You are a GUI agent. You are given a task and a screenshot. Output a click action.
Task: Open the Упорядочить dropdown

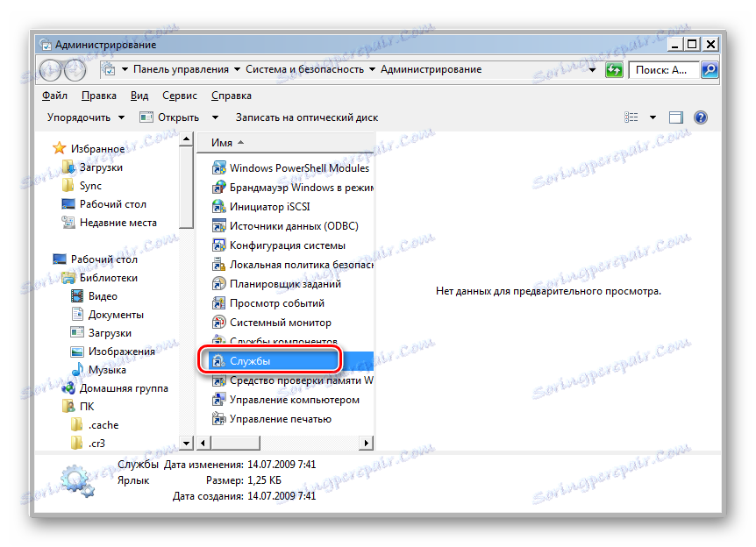tap(85, 117)
